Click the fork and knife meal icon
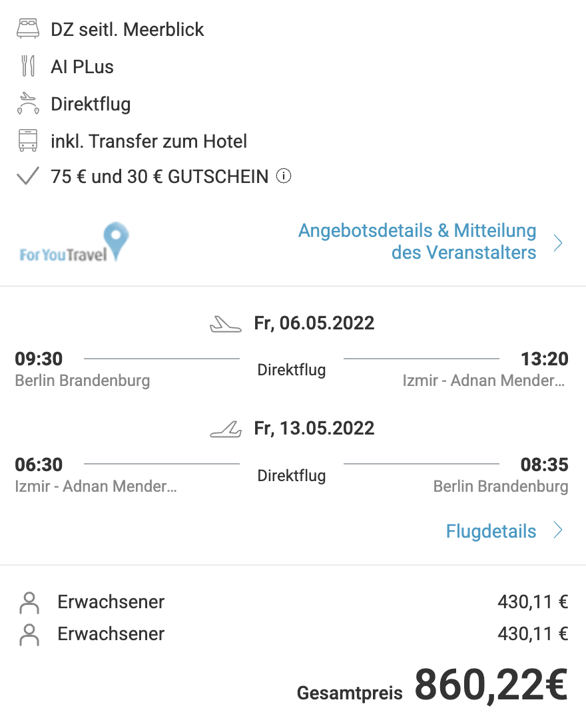586x728 pixels. [x=28, y=66]
